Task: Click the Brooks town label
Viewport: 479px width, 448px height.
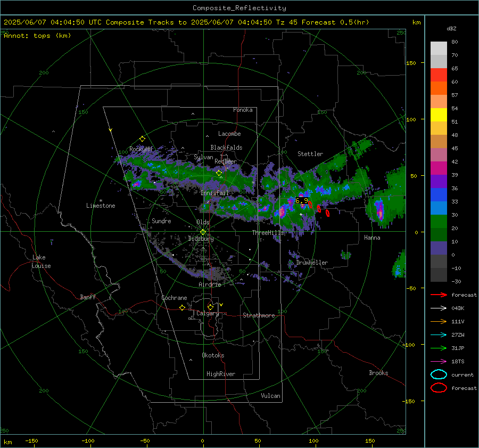Action: tap(378, 373)
